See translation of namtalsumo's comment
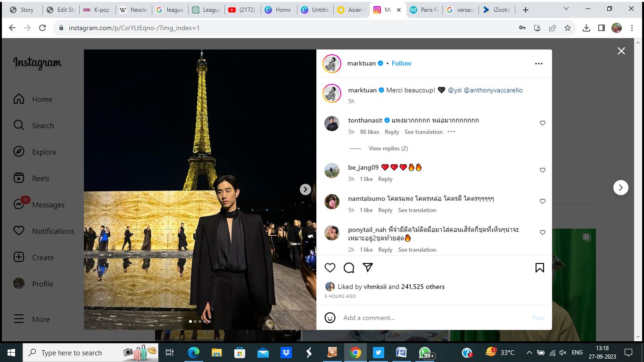644x362 pixels. [417, 210]
